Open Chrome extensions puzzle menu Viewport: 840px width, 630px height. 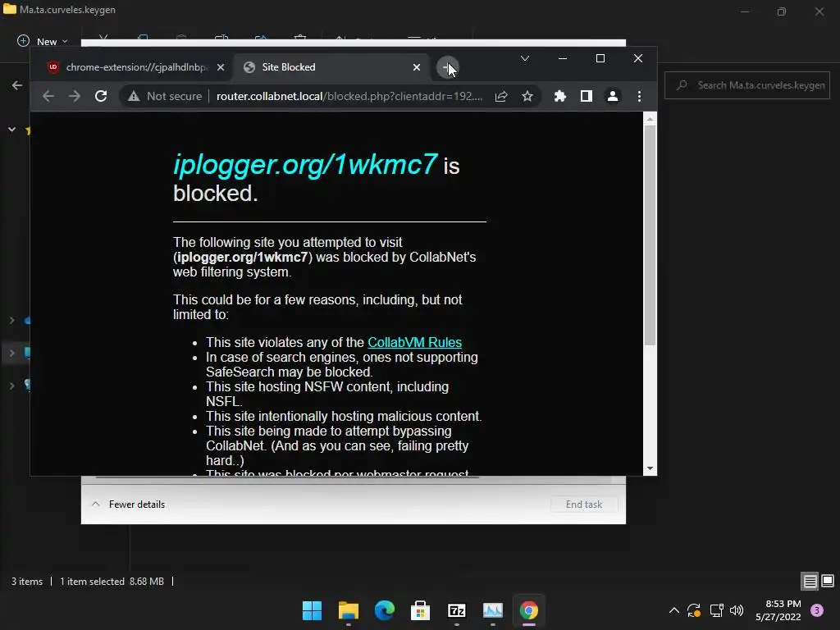click(x=559, y=97)
